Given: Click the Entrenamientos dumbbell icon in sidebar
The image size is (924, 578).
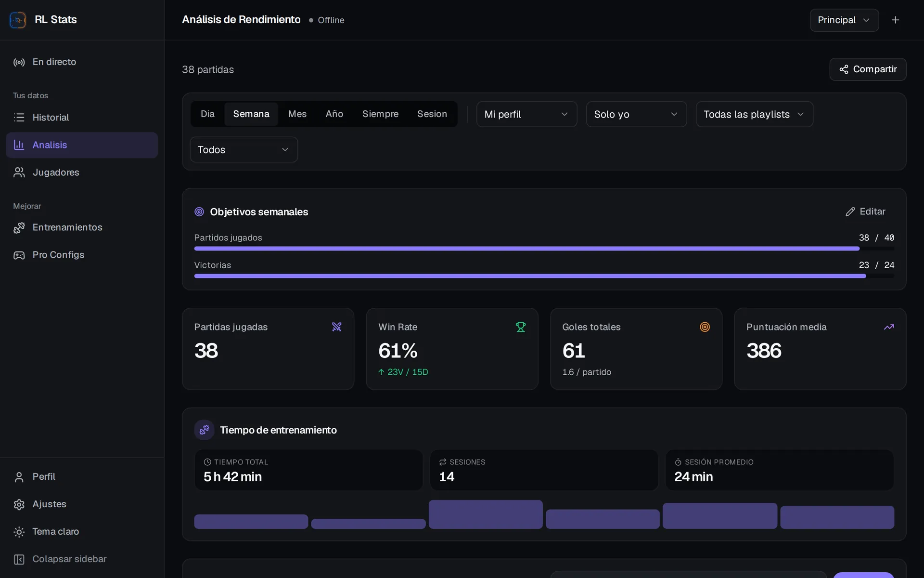Looking at the screenshot, I should [x=19, y=227].
